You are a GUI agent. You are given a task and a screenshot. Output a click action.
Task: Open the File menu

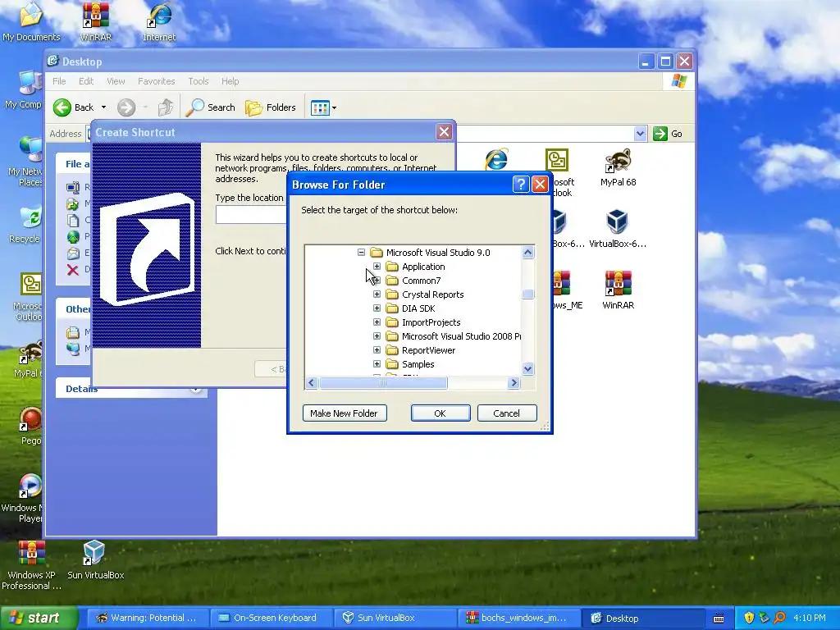coord(59,81)
